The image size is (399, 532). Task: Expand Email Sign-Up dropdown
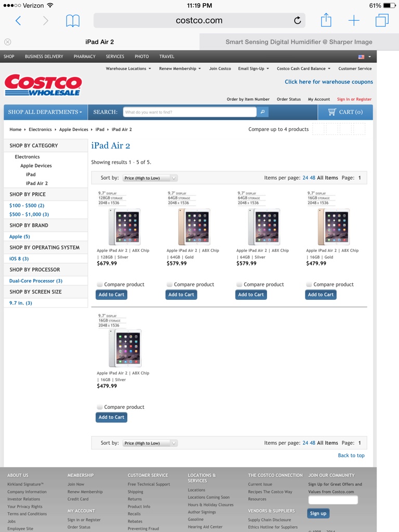(x=254, y=69)
